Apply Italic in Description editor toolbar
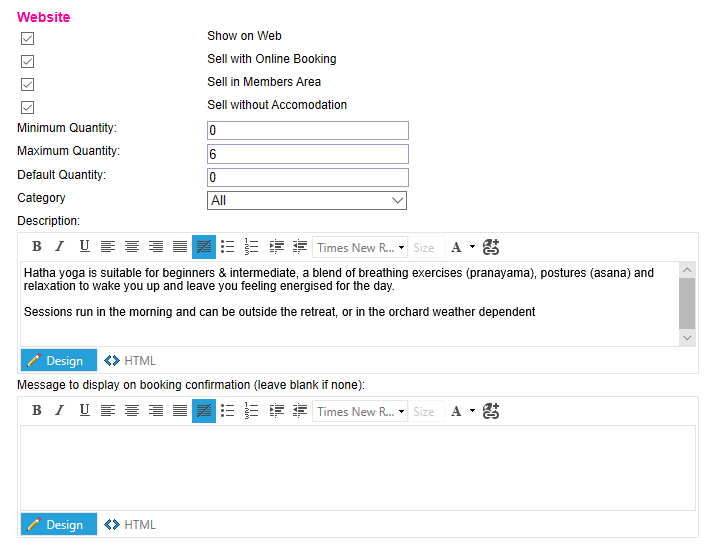 coord(60,247)
